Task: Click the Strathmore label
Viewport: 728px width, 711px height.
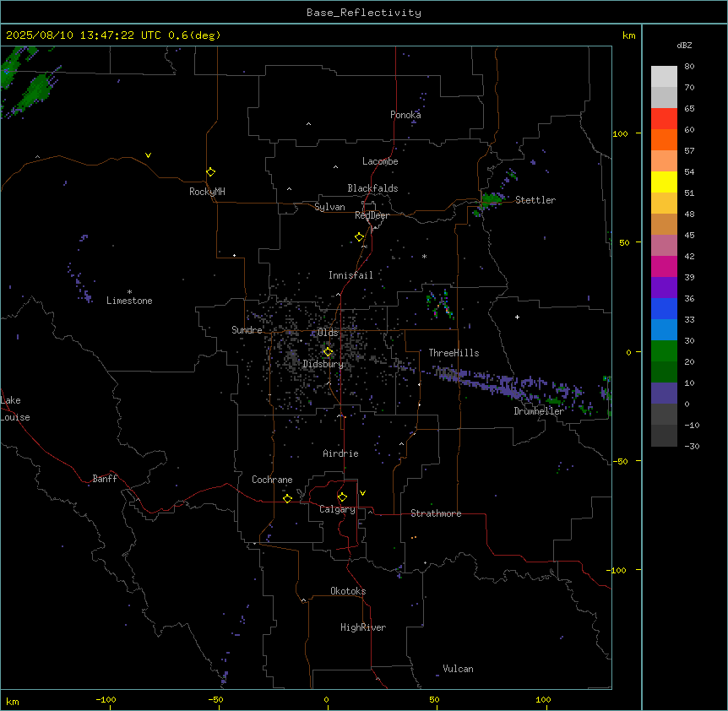Action: 436,513
